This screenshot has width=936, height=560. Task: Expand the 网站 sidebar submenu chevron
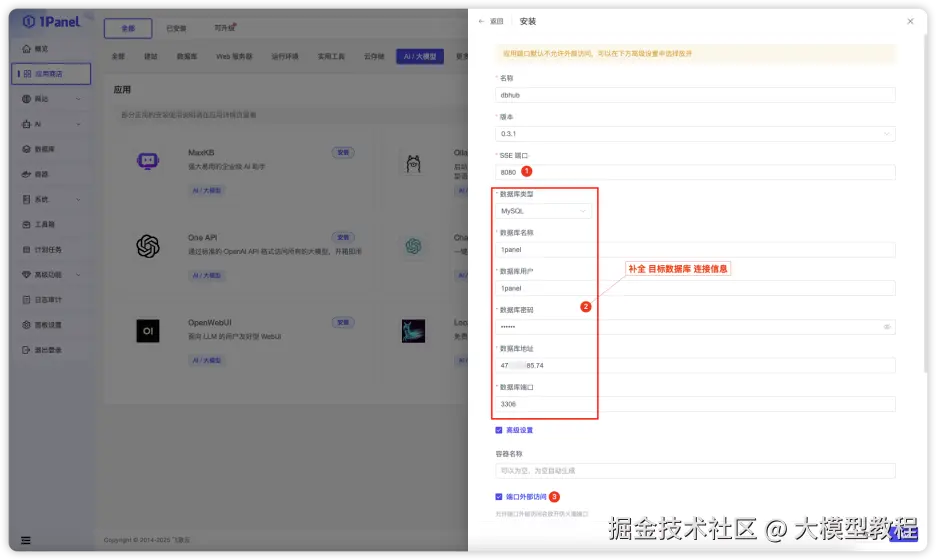tap(78, 99)
